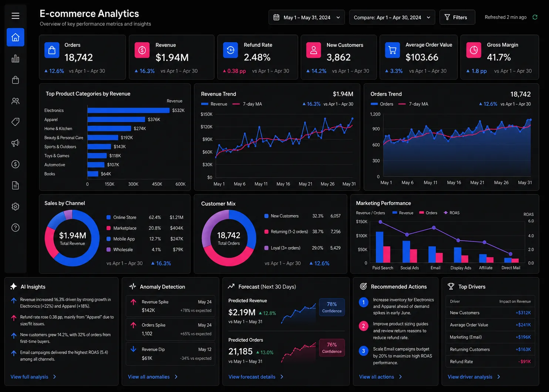This screenshot has width=549, height=392.
Task: Click the Gross Margin pie icon
Action: coord(474,50)
